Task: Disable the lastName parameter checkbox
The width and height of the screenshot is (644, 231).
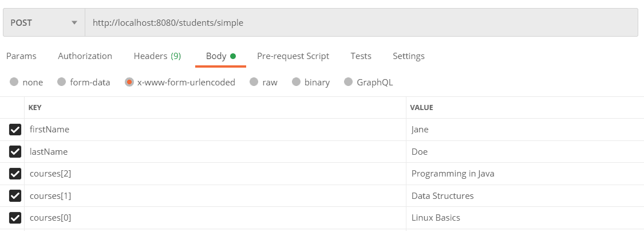Action: click(15, 152)
